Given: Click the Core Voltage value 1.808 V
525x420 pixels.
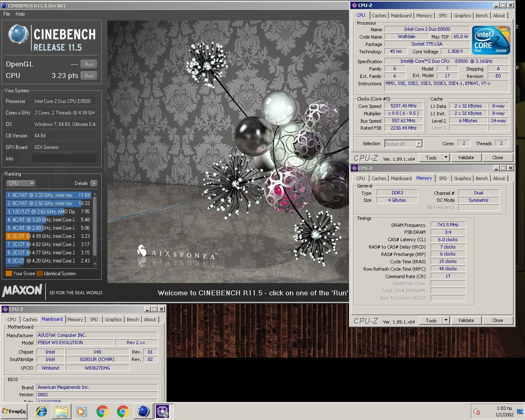Looking at the screenshot, I should click(455, 51).
